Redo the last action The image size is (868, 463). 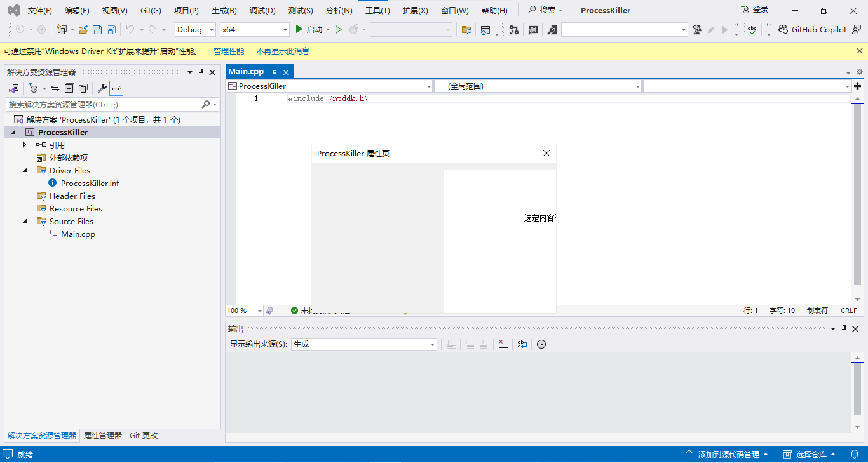pyautogui.click(x=153, y=29)
